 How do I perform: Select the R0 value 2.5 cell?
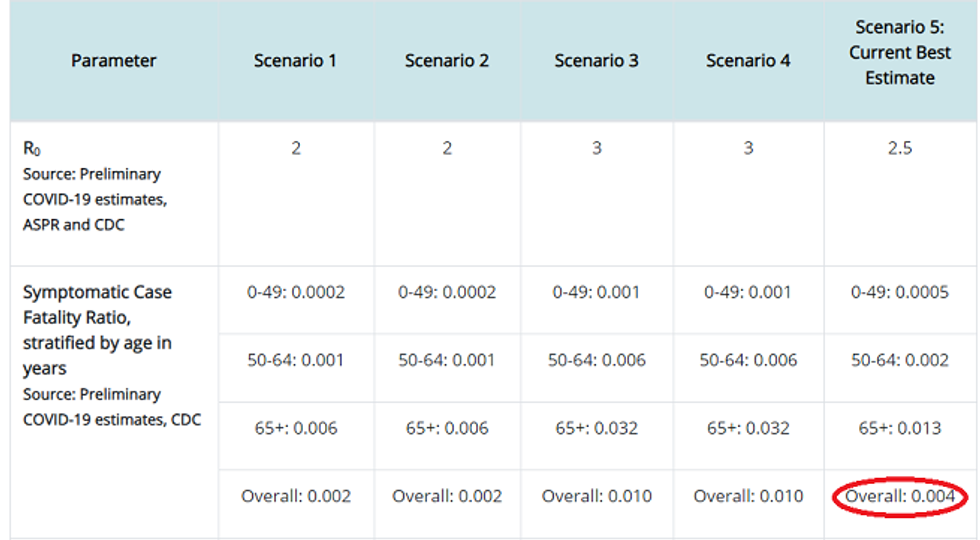pyautogui.click(x=900, y=148)
